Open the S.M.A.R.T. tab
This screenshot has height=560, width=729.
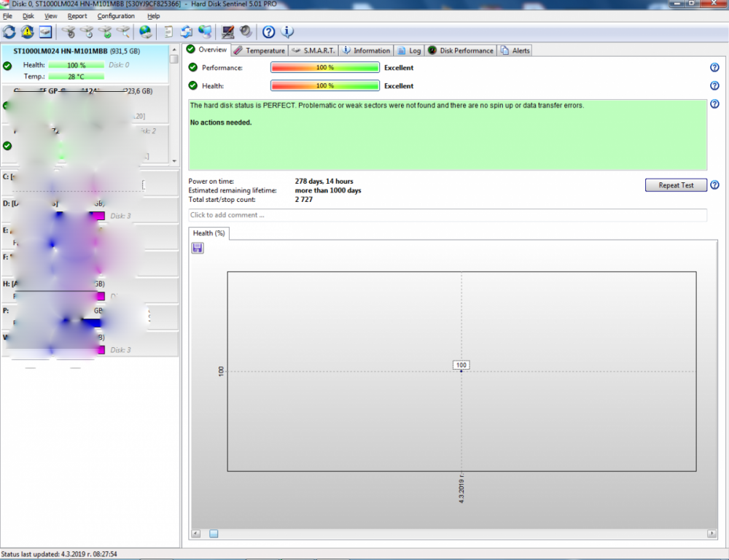[313, 50]
